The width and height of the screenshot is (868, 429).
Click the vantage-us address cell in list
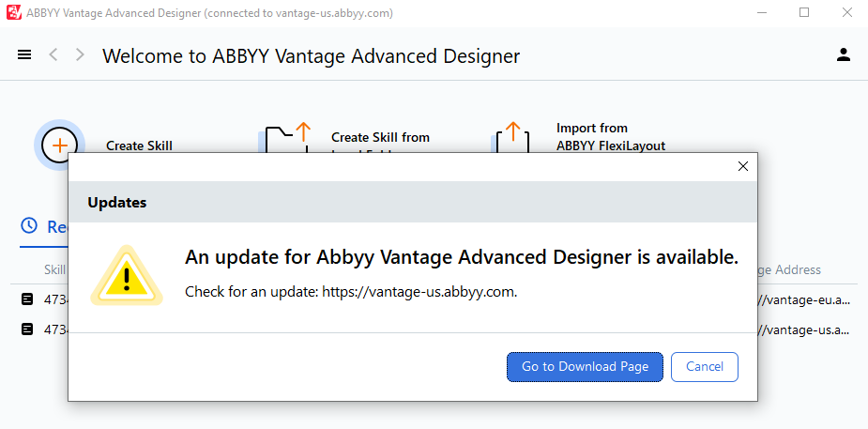(804, 329)
